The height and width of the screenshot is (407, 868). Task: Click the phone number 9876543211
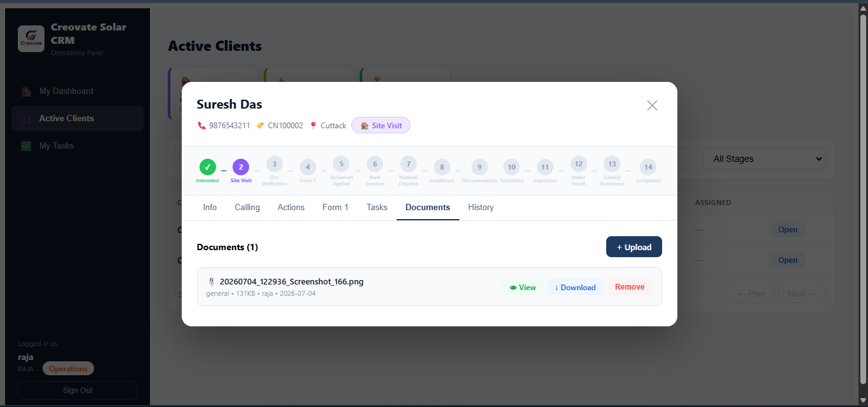(229, 126)
